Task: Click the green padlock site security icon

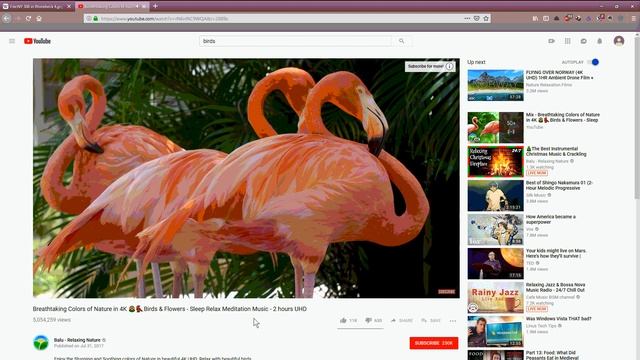Action: point(96,18)
